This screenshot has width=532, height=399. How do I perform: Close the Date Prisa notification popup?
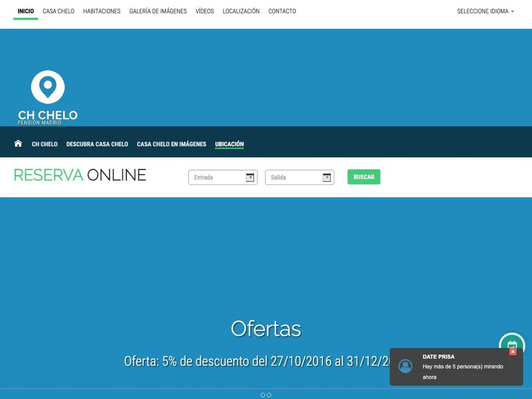coord(513,352)
